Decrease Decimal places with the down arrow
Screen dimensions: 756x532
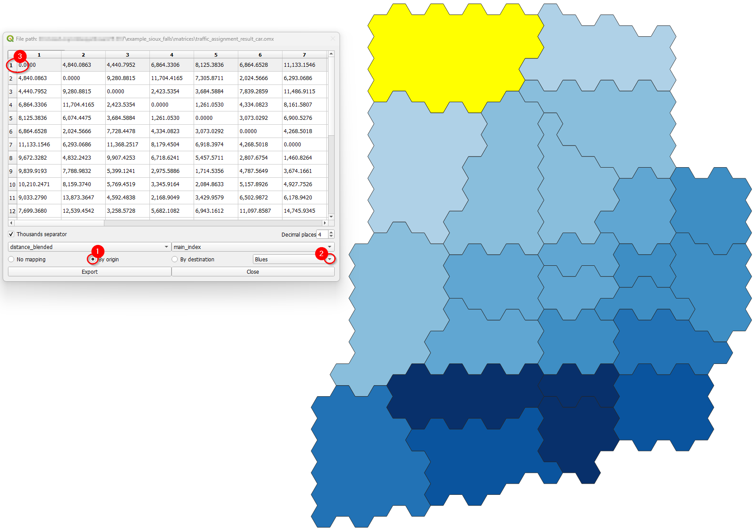click(331, 236)
